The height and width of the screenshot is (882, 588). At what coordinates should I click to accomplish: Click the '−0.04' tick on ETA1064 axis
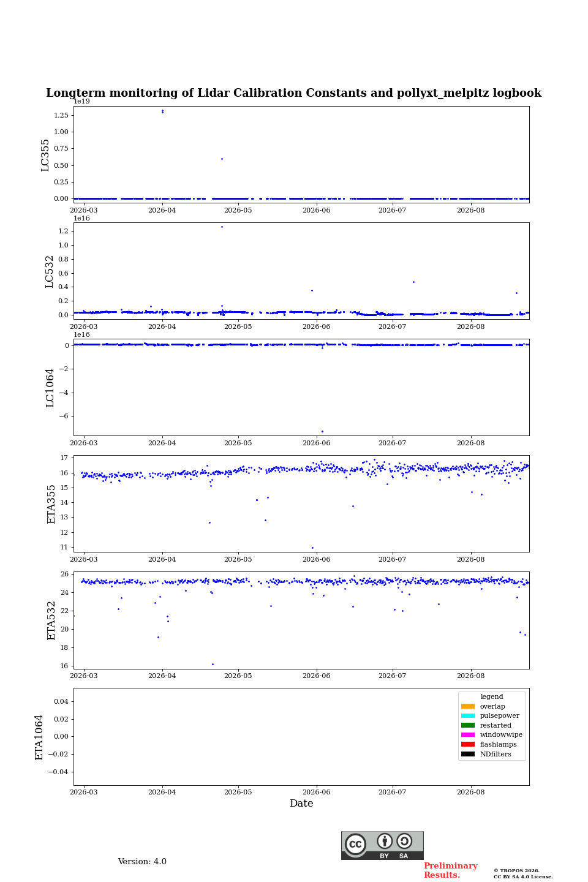pyautogui.click(x=59, y=772)
